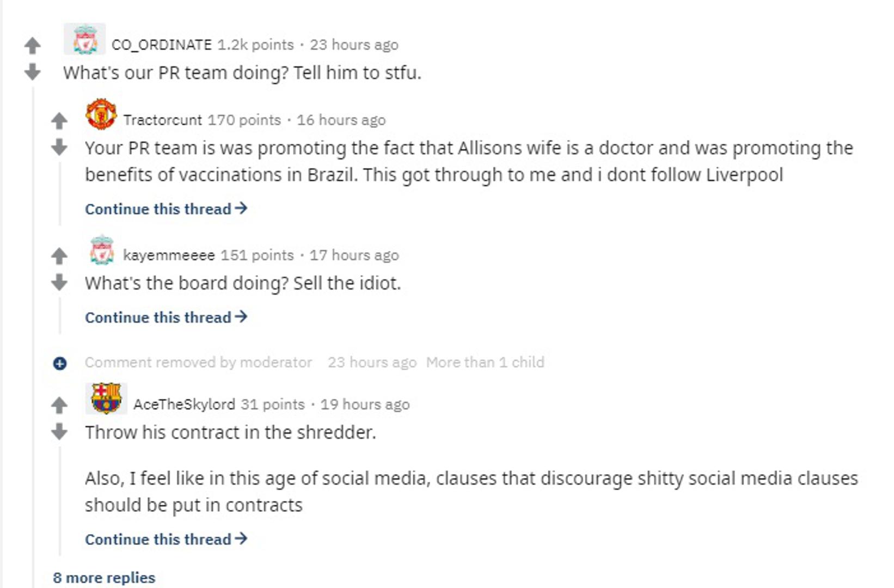
Task: Downvote Tractorcunt's comment
Action: pos(59,146)
